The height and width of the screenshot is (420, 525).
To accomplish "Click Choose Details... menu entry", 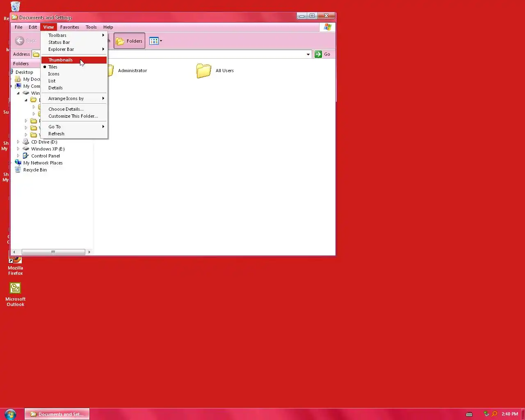I will pyautogui.click(x=74, y=109).
